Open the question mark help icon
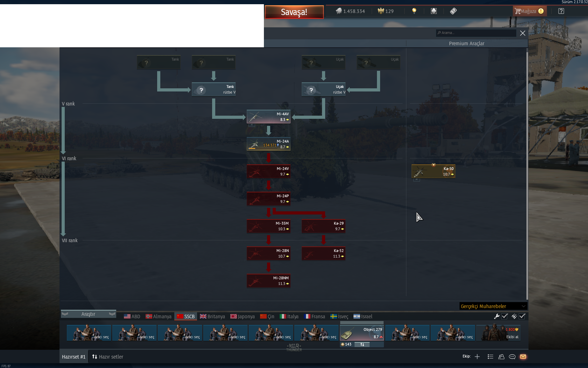588x368 pixels. click(561, 11)
